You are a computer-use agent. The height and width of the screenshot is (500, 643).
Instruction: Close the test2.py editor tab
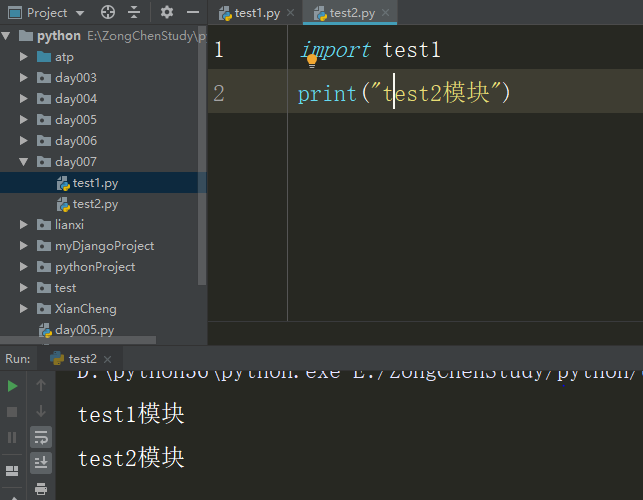[x=384, y=13]
